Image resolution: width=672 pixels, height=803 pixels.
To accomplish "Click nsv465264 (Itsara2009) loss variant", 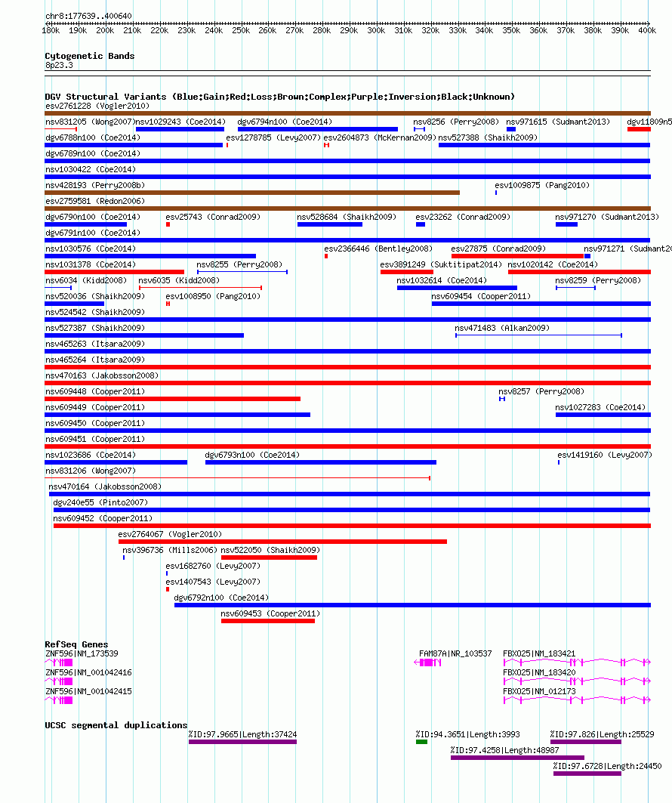I will click(x=347, y=367).
